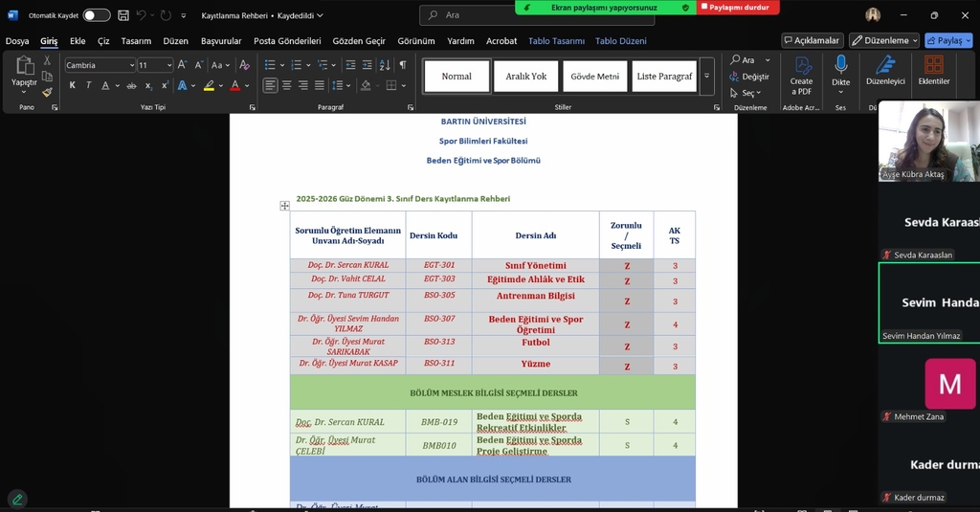Open the Düzenleyici editor tool
The image size is (980, 512).
[885, 70]
